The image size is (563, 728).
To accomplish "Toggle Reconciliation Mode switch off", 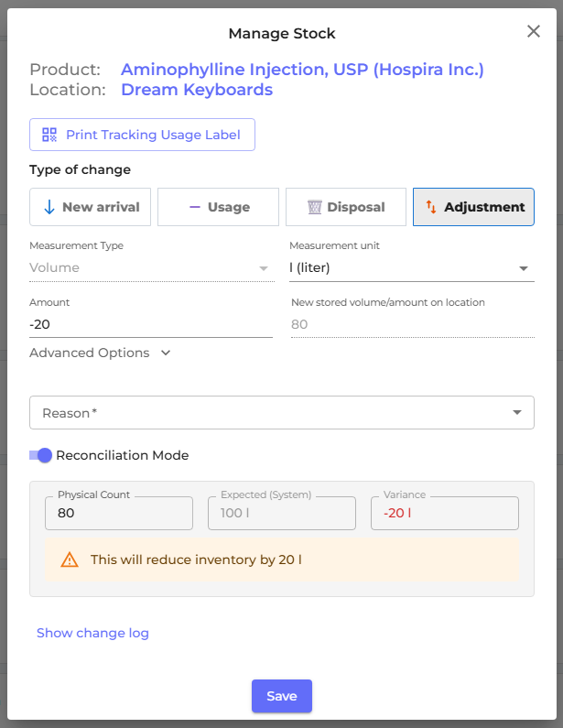I will (40, 455).
